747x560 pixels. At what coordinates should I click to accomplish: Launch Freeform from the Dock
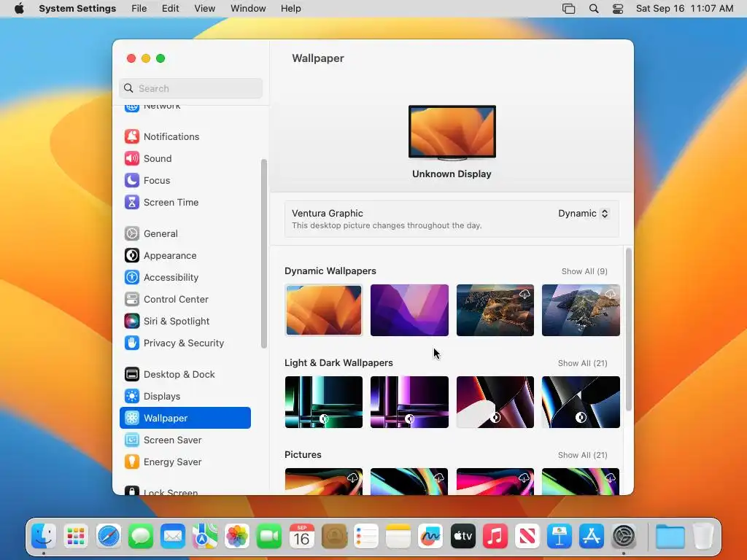pyautogui.click(x=430, y=536)
